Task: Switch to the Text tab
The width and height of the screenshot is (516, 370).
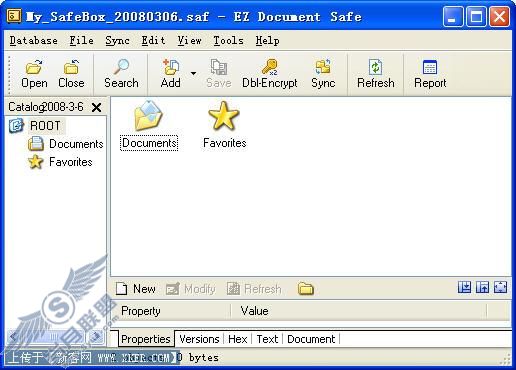Action: pos(267,339)
